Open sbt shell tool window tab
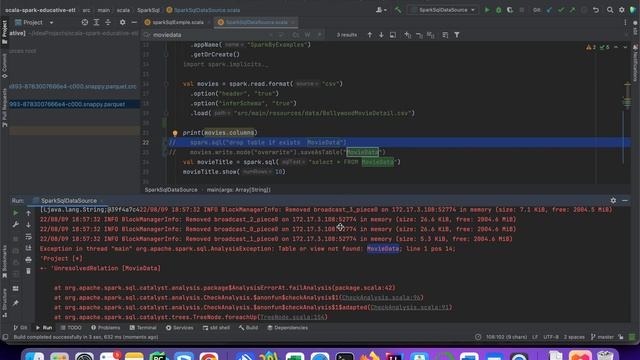640x360 pixels. pos(216,327)
